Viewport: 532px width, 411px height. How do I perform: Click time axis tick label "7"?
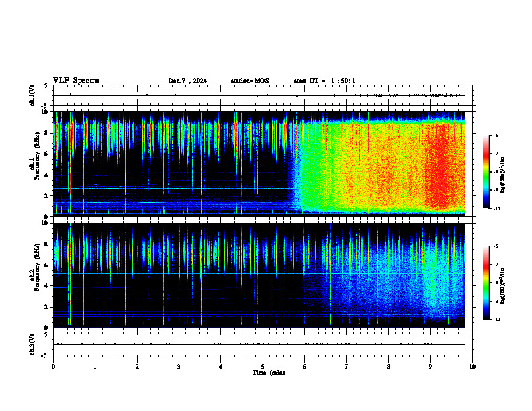coord(347,367)
